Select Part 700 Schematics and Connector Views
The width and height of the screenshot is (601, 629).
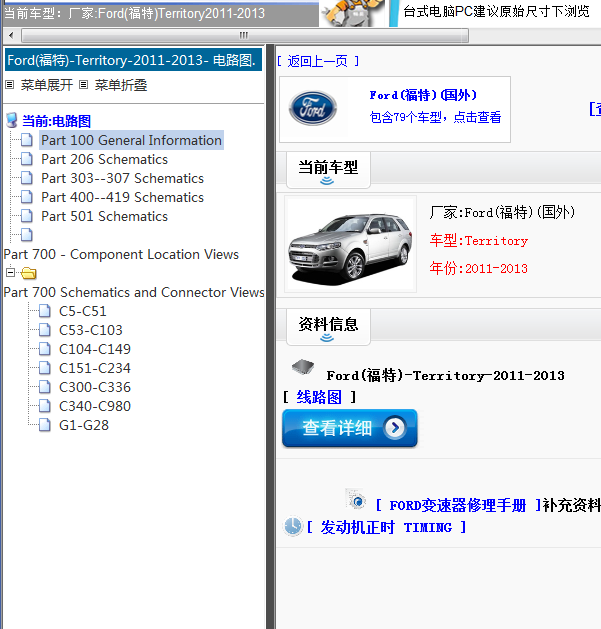(134, 292)
